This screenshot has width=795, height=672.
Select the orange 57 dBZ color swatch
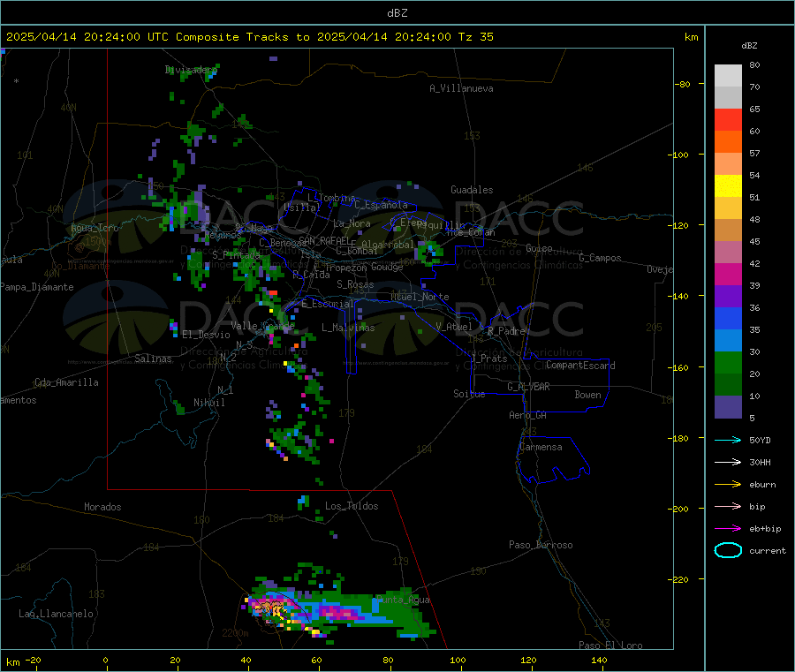coord(728,142)
